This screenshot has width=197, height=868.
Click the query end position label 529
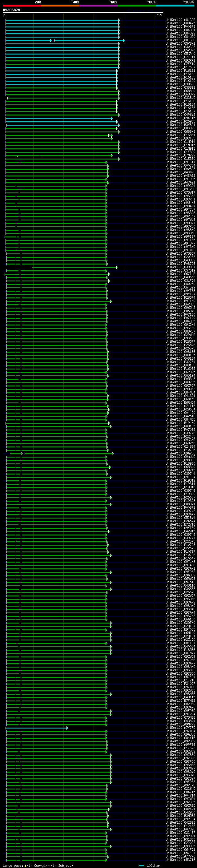point(159,15)
